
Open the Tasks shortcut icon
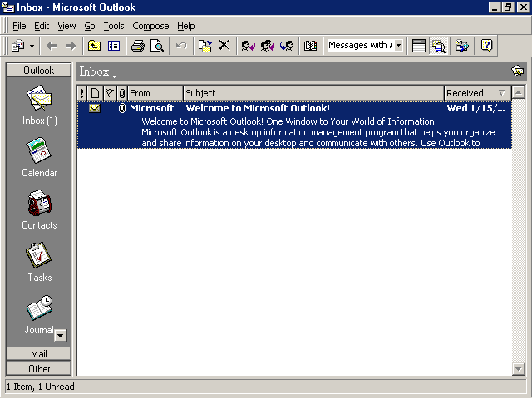coord(39,262)
